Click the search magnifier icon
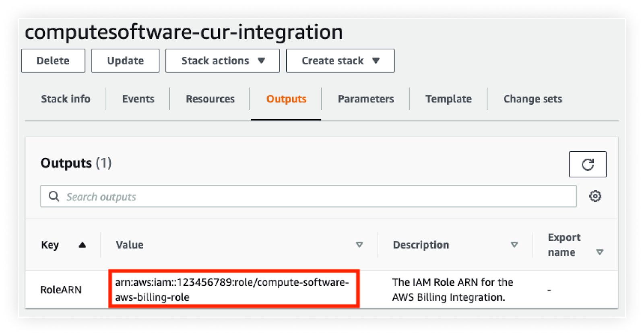Viewport: 644px width, 336px height. (54, 196)
